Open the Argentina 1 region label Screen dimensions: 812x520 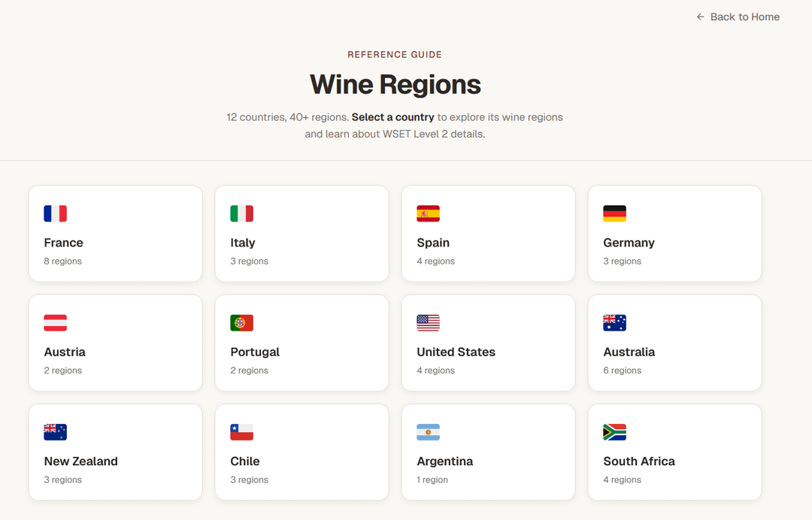pos(432,480)
